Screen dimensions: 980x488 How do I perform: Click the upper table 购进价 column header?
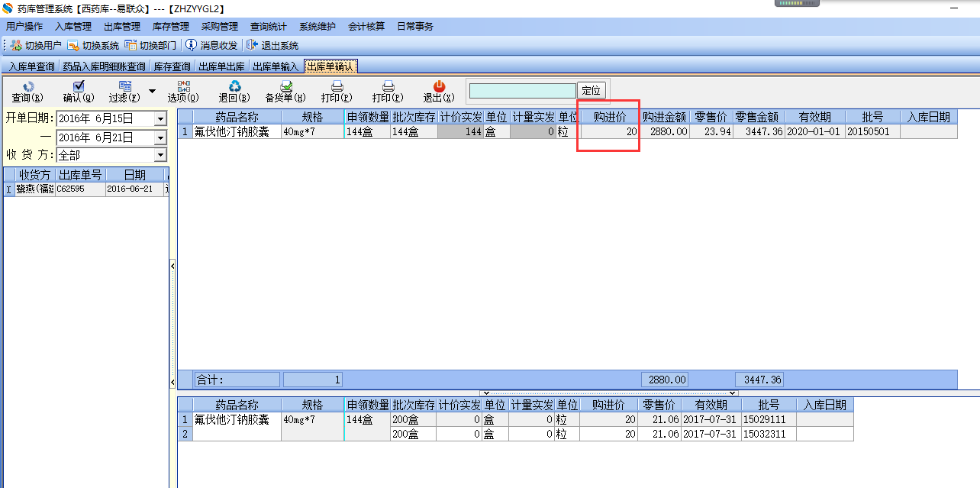[609, 117]
